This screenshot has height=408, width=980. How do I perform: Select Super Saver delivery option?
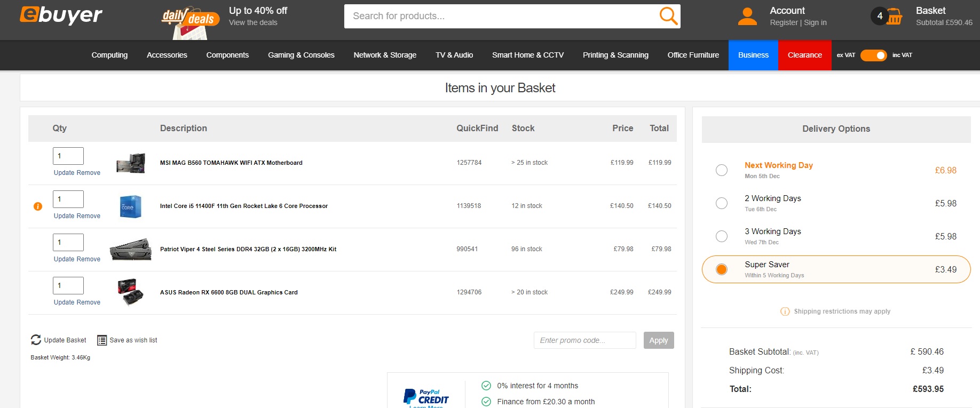coord(722,269)
